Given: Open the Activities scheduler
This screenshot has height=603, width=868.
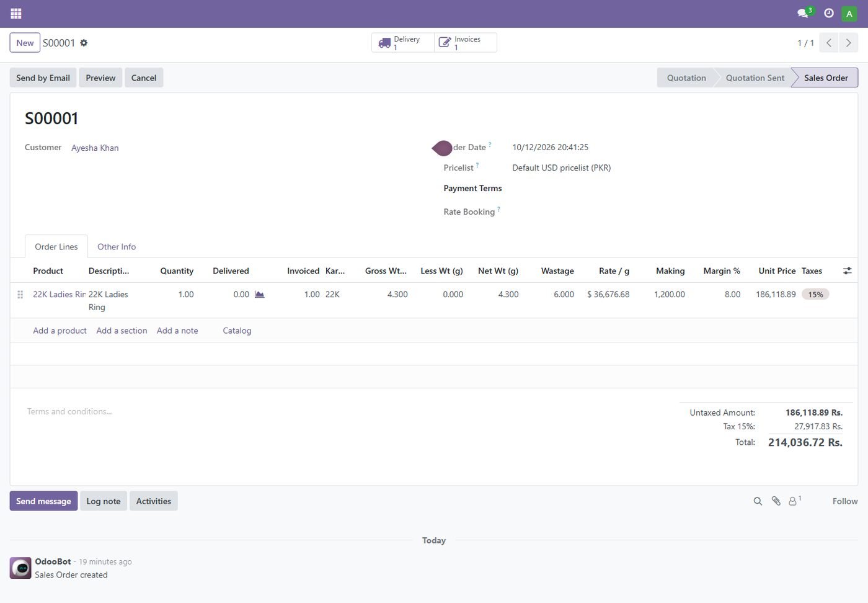Looking at the screenshot, I should tap(154, 501).
